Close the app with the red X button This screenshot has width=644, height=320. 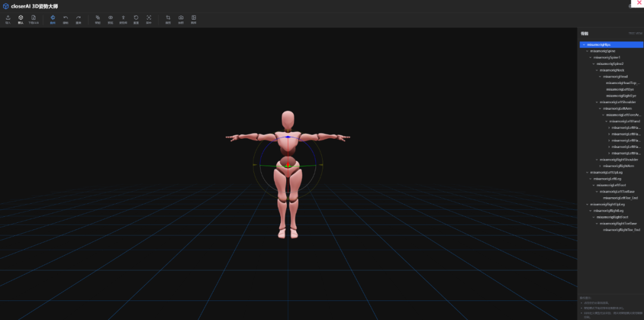pyautogui.click(x=639, y=3)
